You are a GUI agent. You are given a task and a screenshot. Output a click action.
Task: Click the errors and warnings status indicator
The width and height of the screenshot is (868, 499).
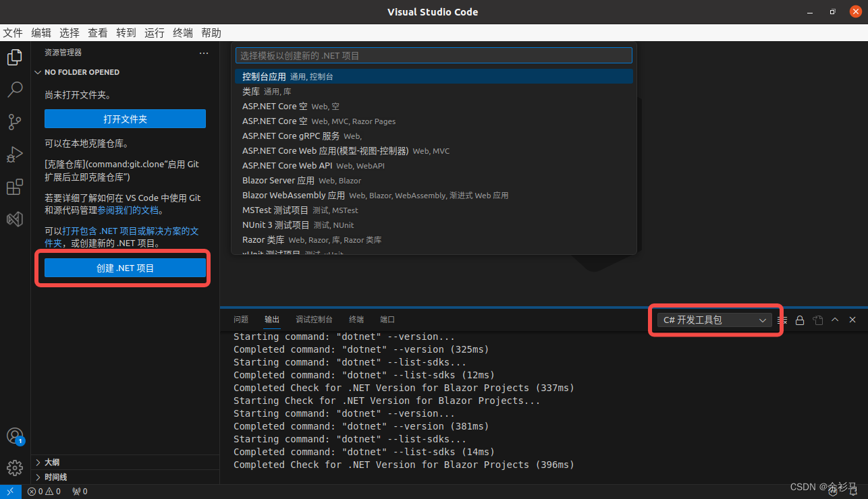pos(44,492)
